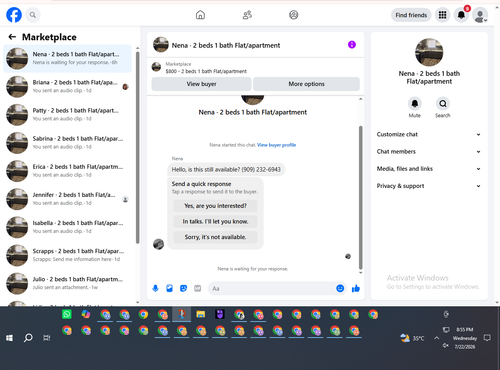500x370 pixels.
Task: Open the Isabella conversation in the list
Action: (67, 227)
